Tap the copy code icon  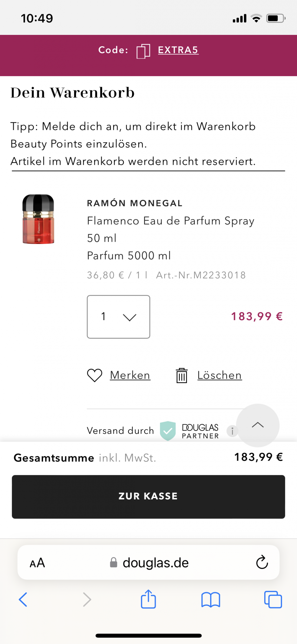tap(143, 51)
